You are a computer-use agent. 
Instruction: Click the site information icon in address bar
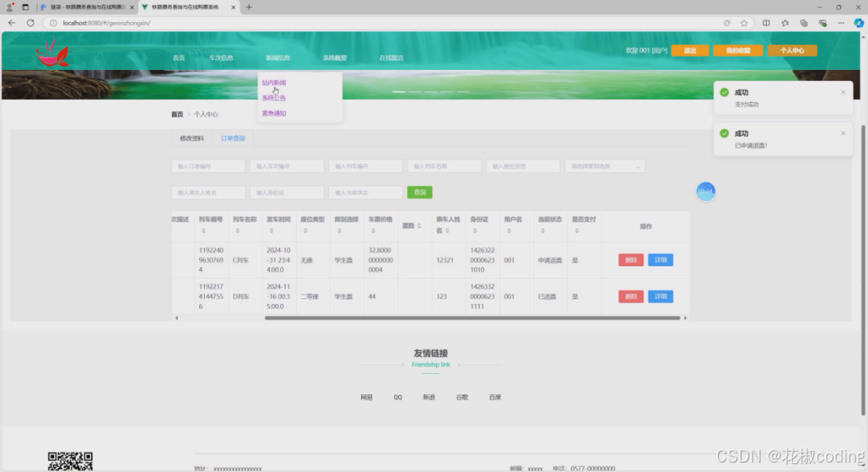[53, 24]
